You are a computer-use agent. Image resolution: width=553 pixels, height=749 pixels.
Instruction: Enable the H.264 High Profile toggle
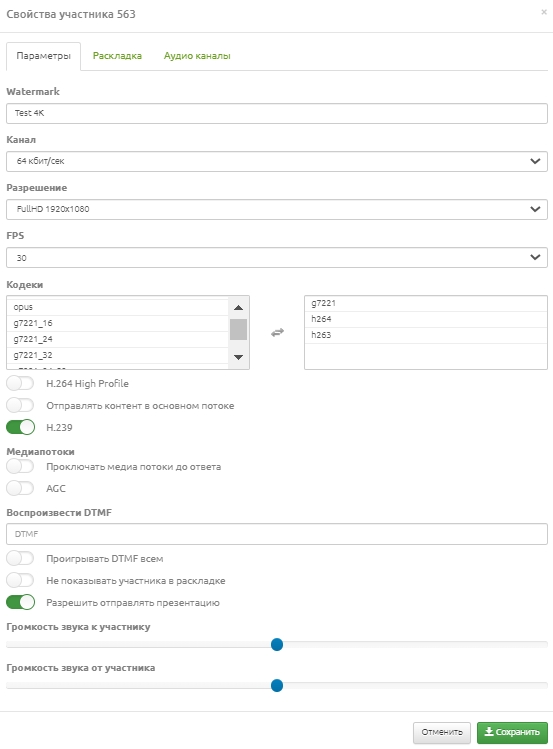[21, 383]
